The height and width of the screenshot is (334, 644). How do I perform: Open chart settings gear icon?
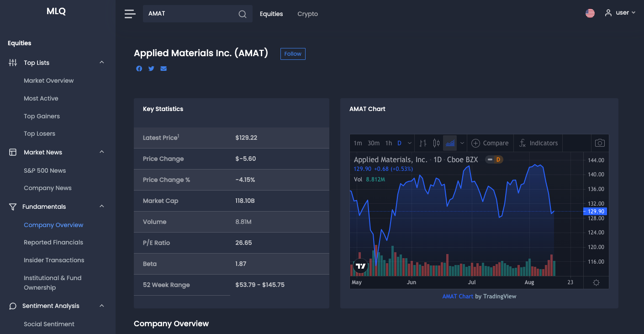click(596, 282)
